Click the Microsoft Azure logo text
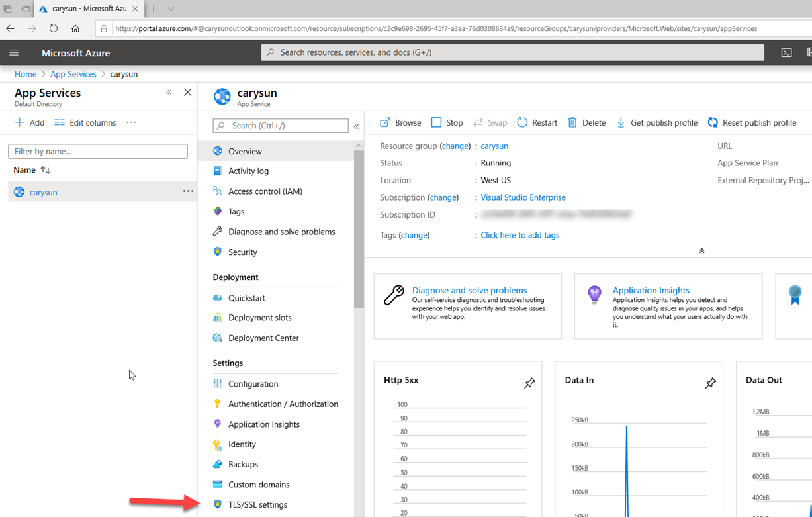 (x=75, y=53)
